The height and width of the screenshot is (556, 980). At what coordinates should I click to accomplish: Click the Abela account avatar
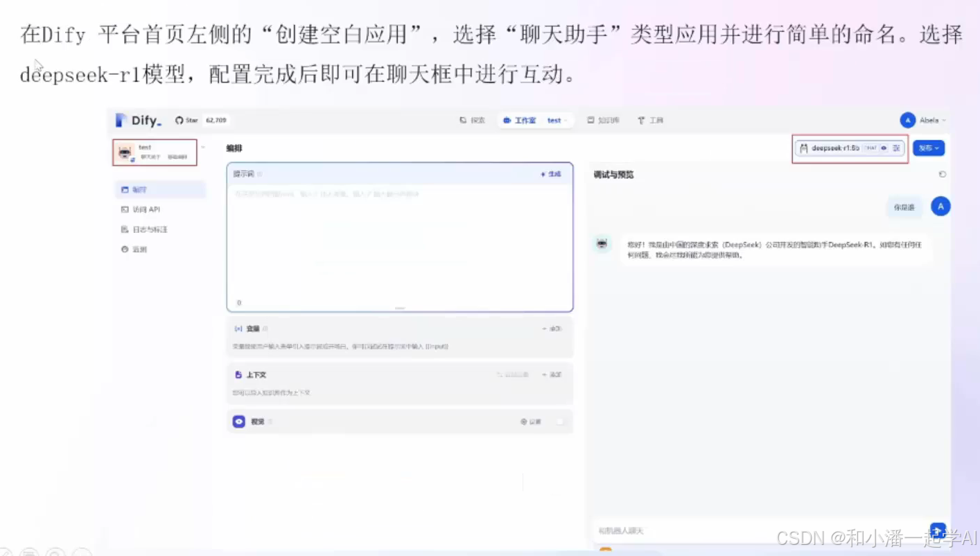point(908,121)
